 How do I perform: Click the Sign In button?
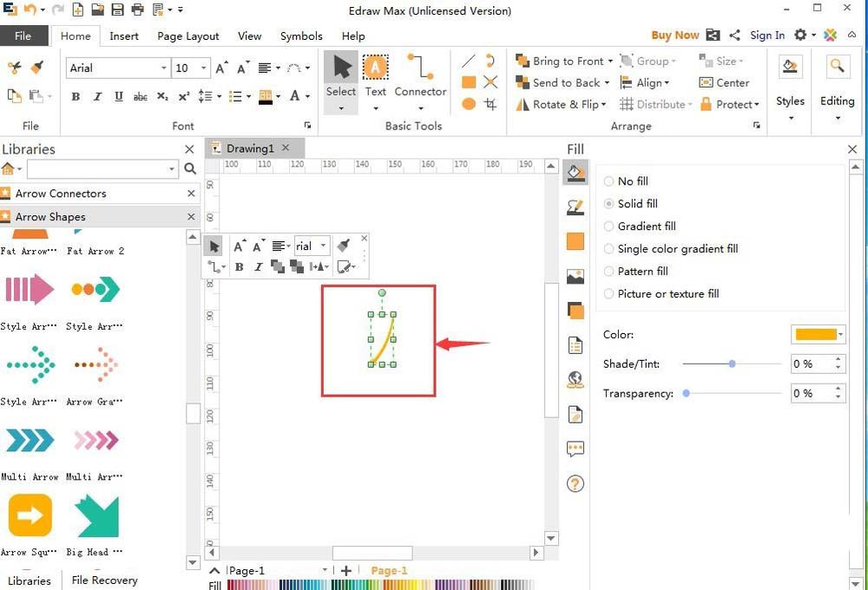[767, 36]
